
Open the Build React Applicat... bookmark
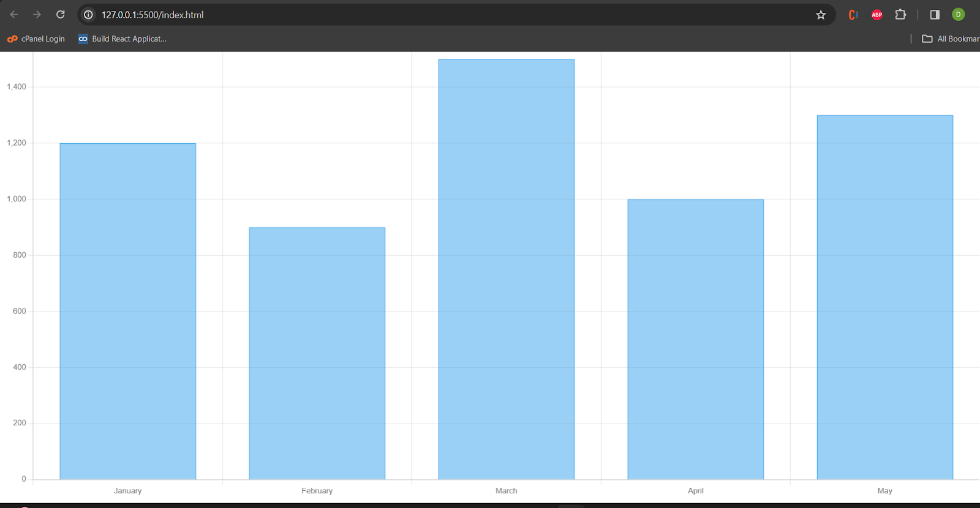tap(123, 39)
